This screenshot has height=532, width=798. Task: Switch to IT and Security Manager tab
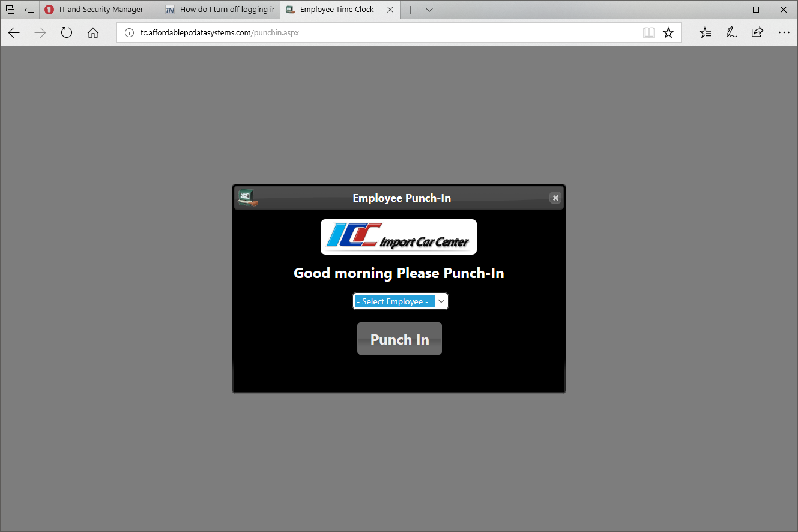pyautogui.click(x=100, y=10)
